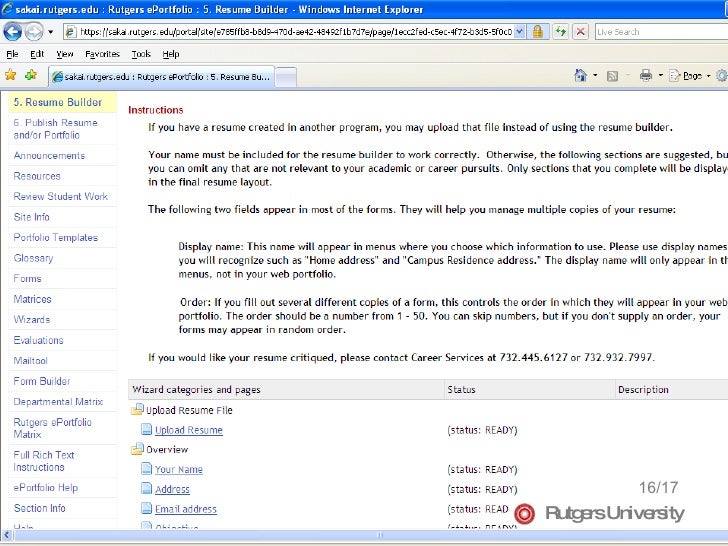Click the Print icon
Screen dimensions: 728x546
click(646, 75)
